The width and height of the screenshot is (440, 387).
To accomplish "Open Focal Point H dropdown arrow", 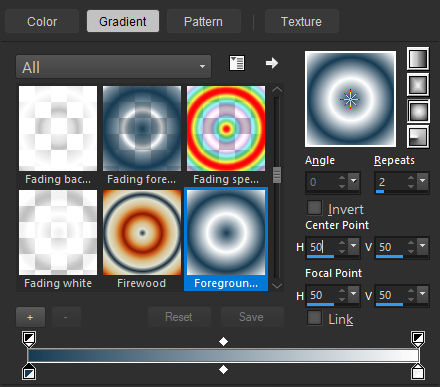I will 354,295.
